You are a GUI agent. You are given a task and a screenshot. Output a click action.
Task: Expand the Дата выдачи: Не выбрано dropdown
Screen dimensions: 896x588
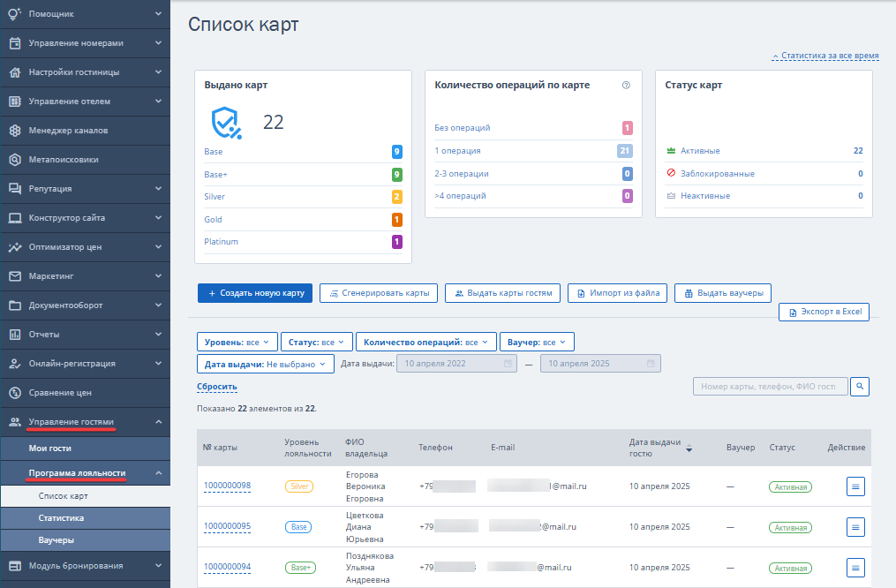point(265,364)
